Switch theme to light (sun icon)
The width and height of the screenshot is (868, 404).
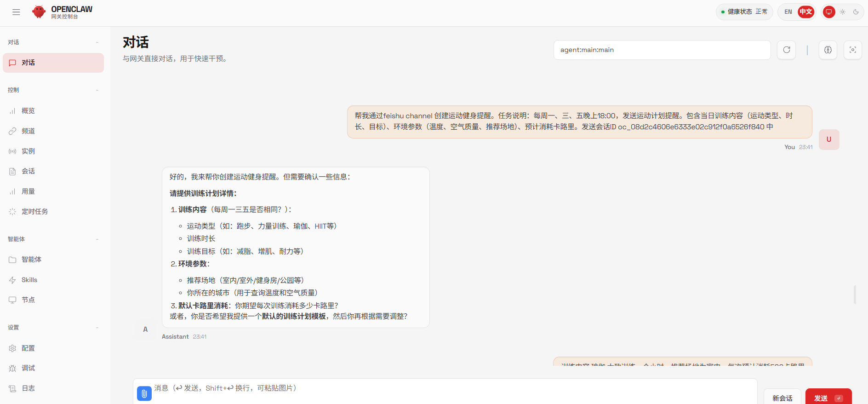[x=843, y=12]
